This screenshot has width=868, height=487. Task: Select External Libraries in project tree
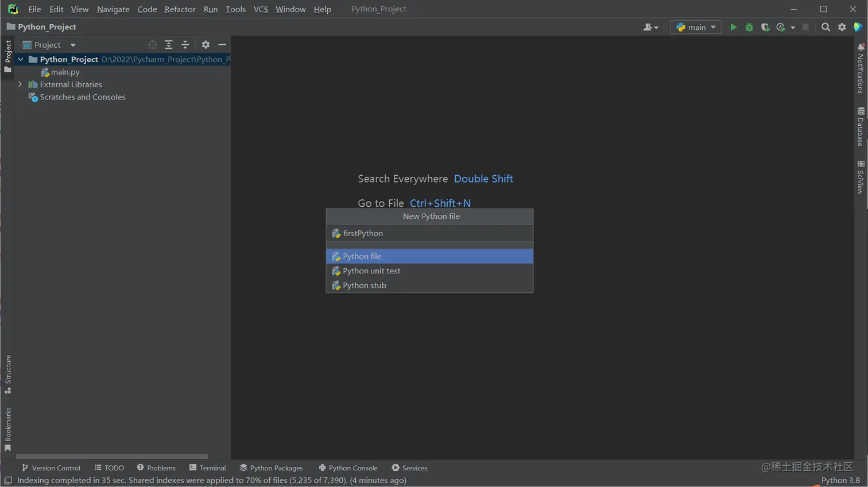[x=65, y=84]
